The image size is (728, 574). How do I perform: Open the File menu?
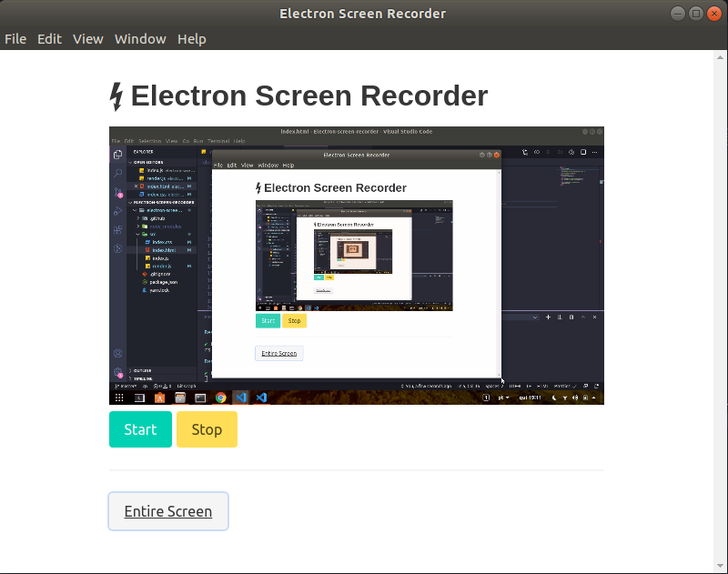coord(15,39)
